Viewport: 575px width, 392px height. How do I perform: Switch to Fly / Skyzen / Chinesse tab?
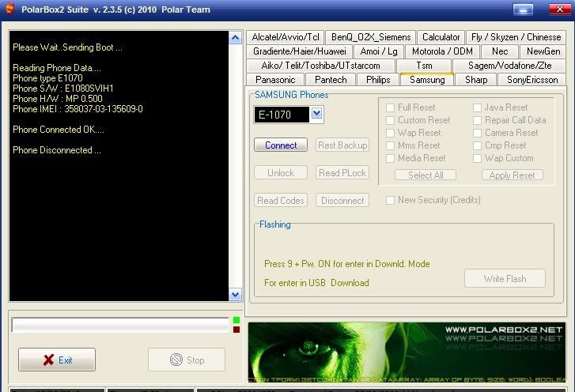(x=516, y=37)
